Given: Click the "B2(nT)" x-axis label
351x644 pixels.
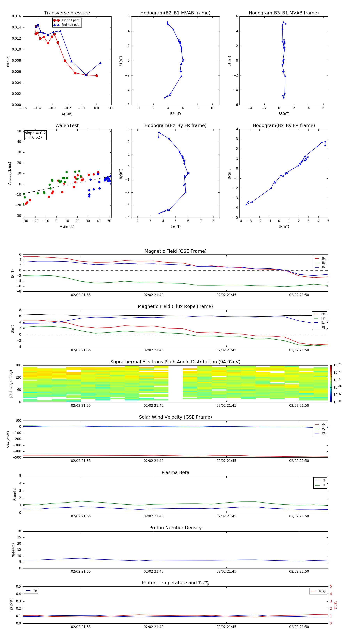Looking at the screenshot, I should 175,114.
